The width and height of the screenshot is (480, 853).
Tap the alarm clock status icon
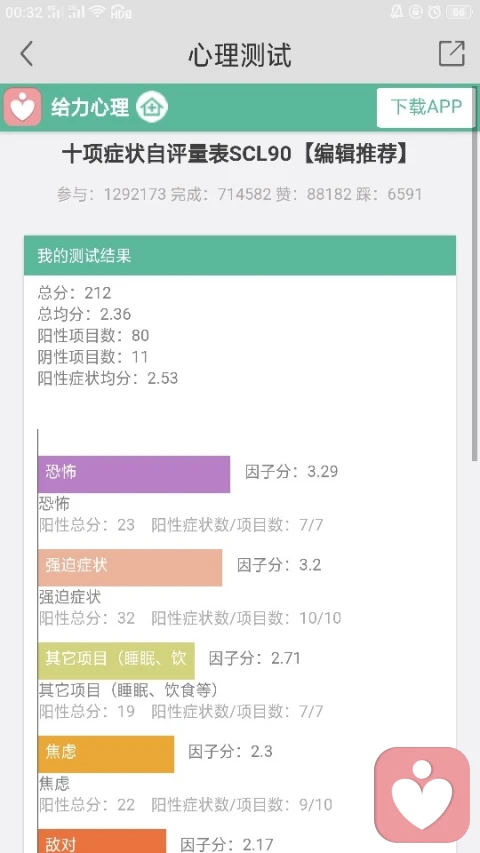click(434, 11)
